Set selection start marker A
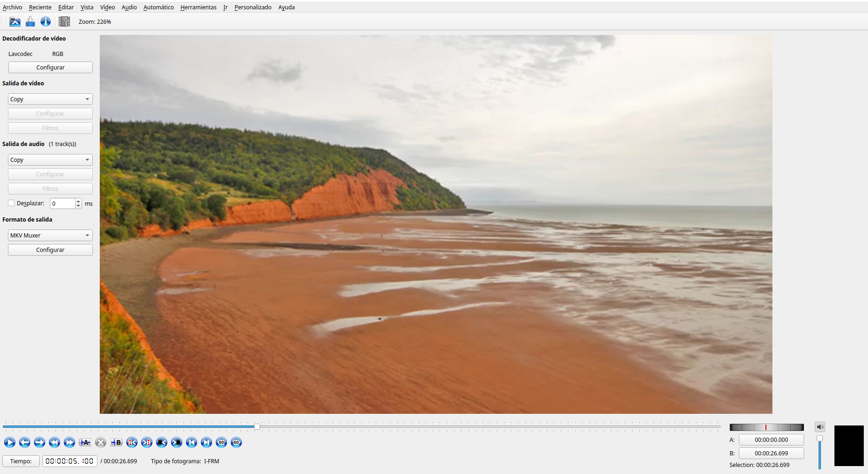 tap(85, 442)
